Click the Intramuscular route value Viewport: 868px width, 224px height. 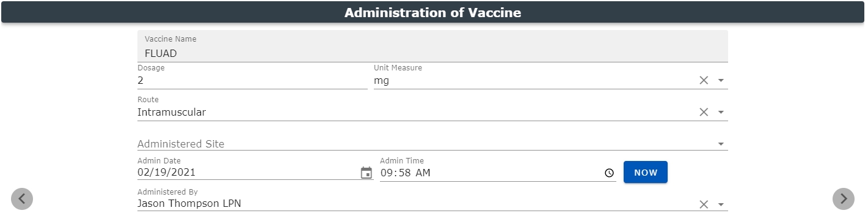click(x=172, y=112)
